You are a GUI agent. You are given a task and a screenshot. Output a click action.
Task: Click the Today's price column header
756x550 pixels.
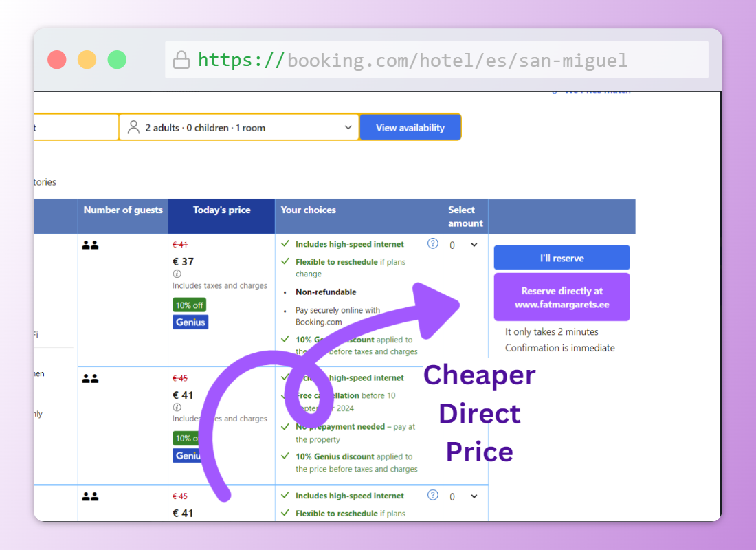(x=221, y=210)
